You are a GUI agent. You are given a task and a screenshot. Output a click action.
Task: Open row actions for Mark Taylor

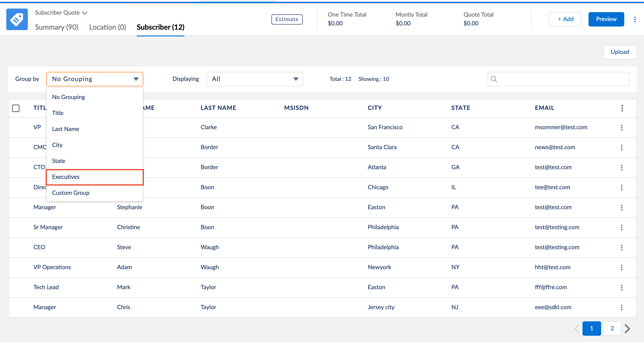pyautogui.click(x=622, y=287)
